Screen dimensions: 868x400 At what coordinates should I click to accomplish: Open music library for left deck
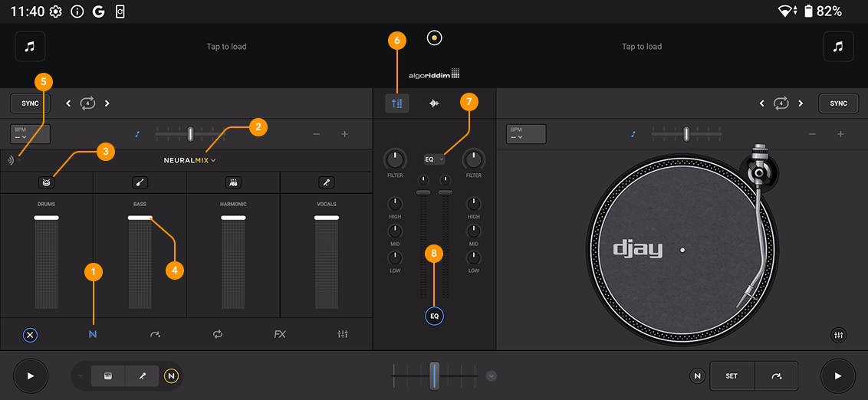pos(30,47)
